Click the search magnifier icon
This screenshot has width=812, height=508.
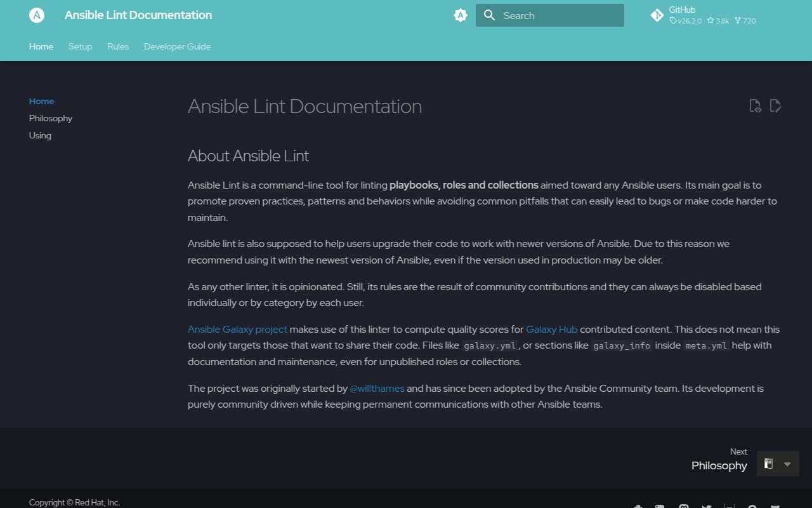click(x=489, y=15)
